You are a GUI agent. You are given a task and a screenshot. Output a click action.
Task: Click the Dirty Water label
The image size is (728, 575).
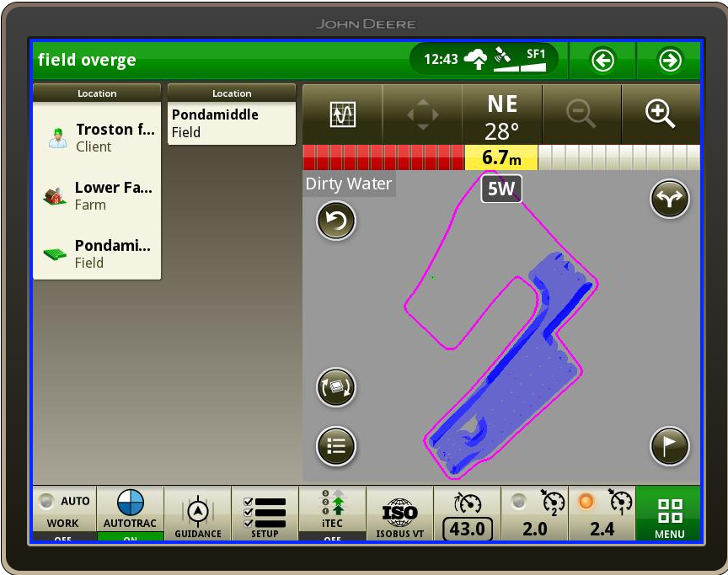point(349,184)
